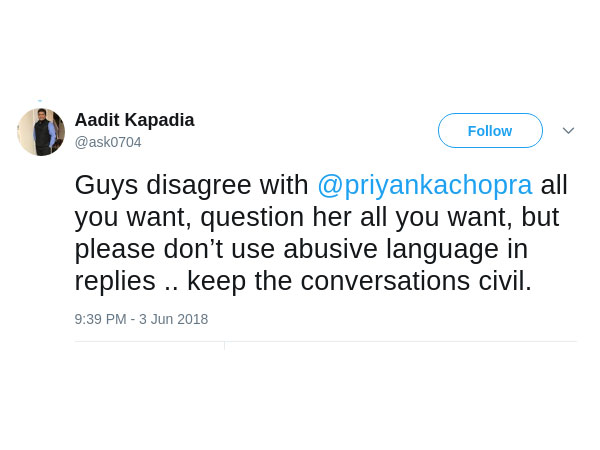Image resolution: width=600 pixels, height=450 pixels.
Task: Click Aadit Kapadia's profile avatar photo
Action: pos(41,132)
